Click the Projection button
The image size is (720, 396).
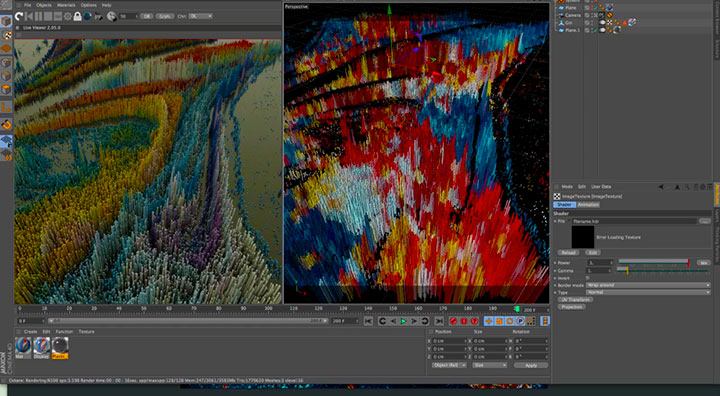pyautogui.click(x=572, y=306)
